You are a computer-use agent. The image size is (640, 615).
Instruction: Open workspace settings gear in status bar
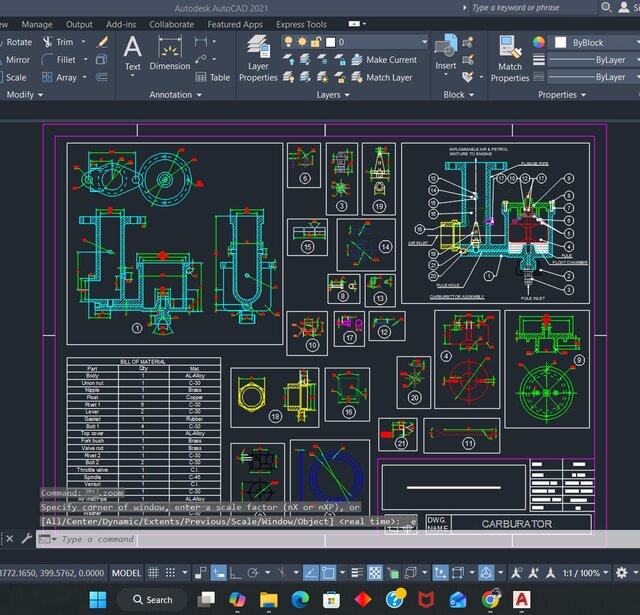click(x=622, y=573)
